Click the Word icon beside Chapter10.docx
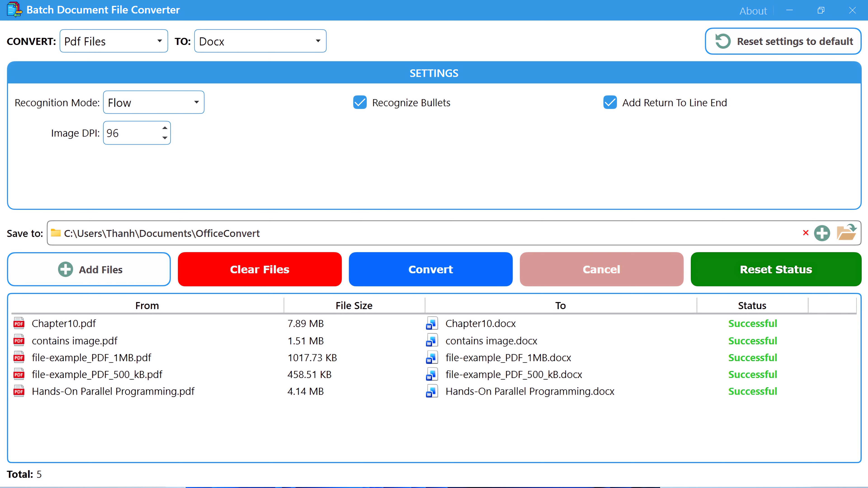The width and height of the screenshot is (868, 488). [432, 323]
